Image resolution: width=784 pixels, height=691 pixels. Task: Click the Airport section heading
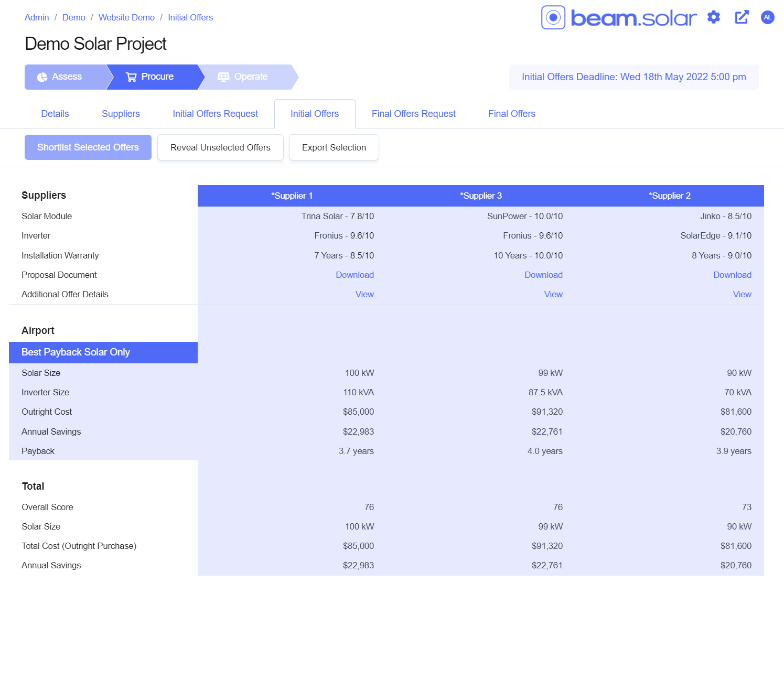point(38,330)
